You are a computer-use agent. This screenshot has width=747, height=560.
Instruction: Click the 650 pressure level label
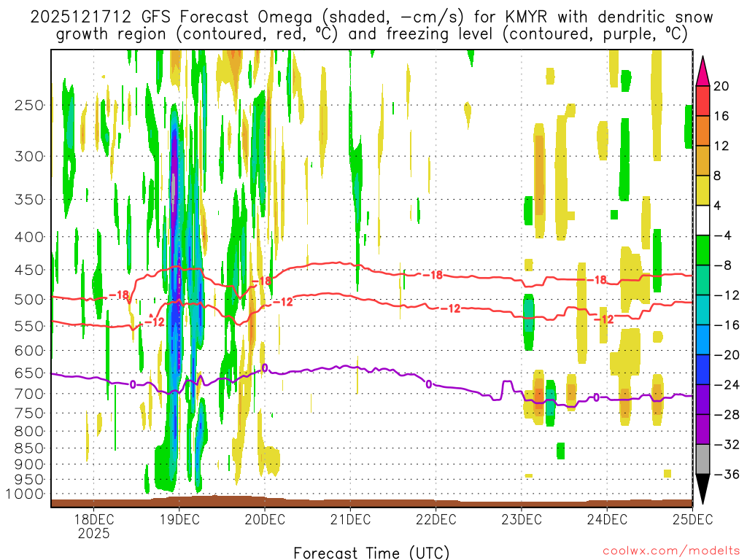pyautogui.click(x=29, y=373)
